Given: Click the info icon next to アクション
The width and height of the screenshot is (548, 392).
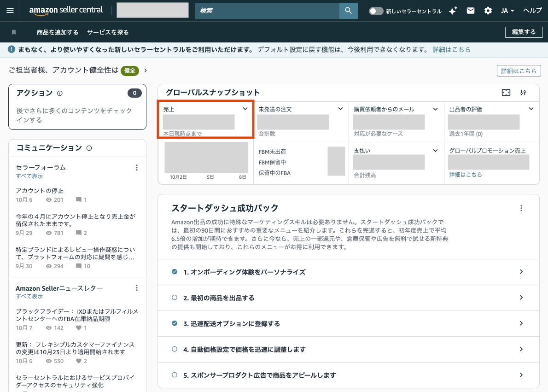Looking at the screenshot, I should 60,94.
